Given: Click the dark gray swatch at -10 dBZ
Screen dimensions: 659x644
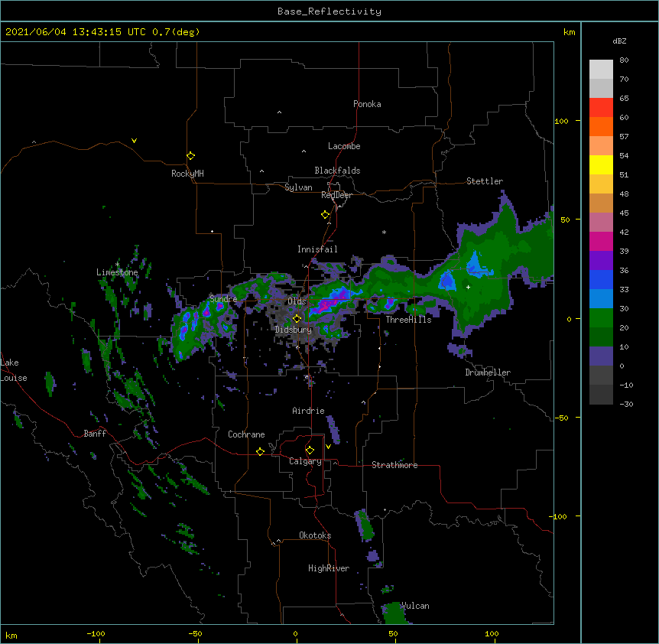Looking at the screenshot, I should pos(601,395).
